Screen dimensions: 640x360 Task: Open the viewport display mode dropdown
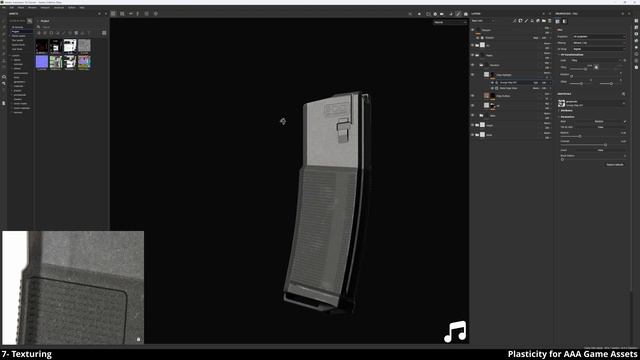(x=450, y=22)
